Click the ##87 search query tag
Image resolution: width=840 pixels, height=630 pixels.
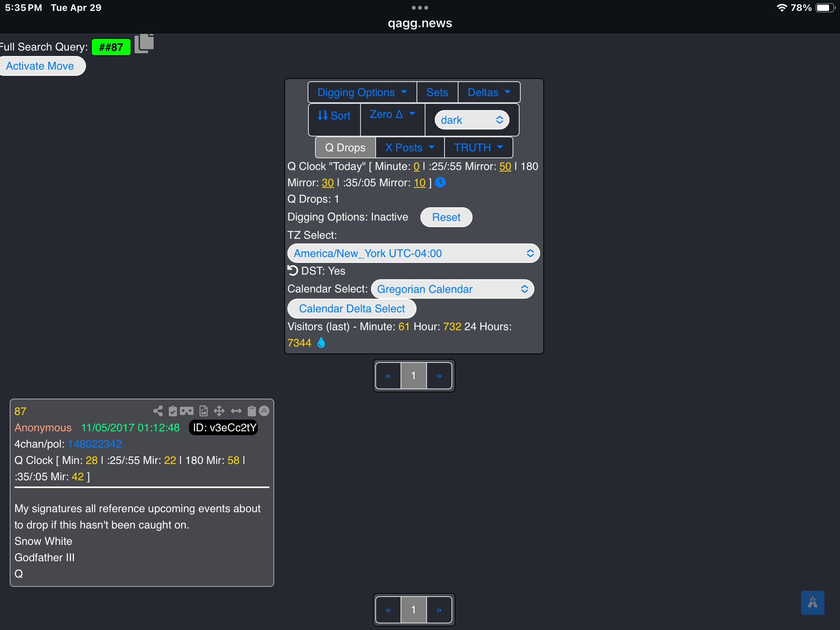pyautogui.click(x=111, y=47)
